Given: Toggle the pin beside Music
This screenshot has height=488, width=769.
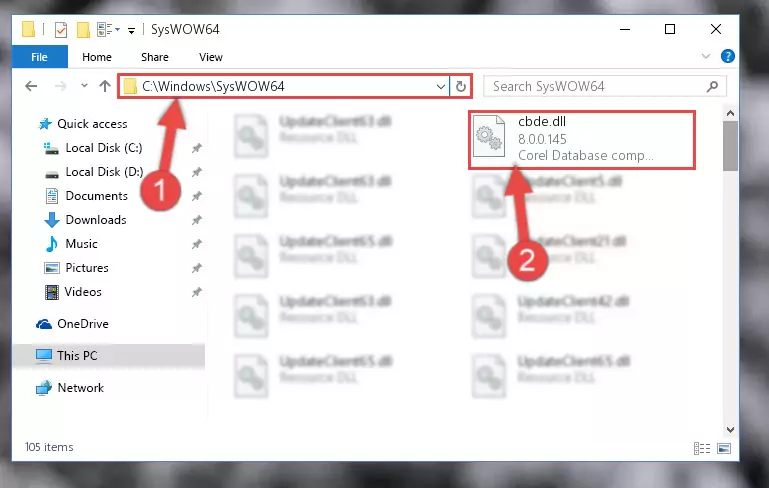Looking at the screenshot, I should tap(197, 244).
